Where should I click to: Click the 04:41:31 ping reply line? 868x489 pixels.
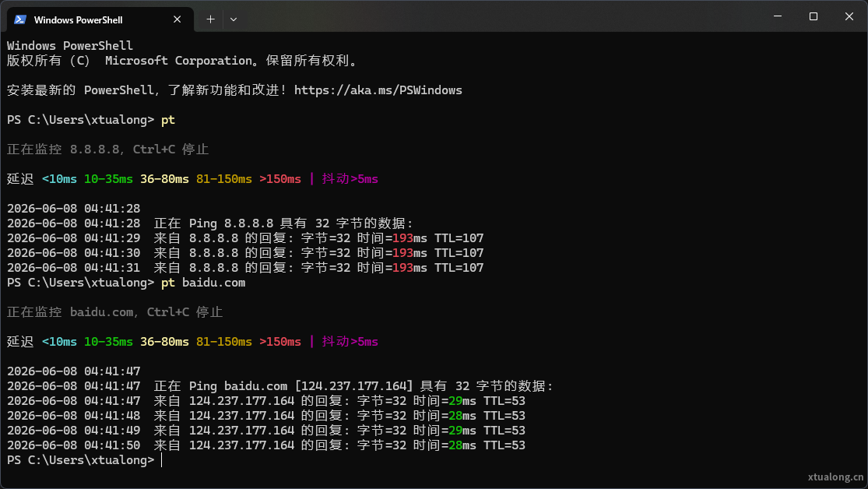click(245, 268)
